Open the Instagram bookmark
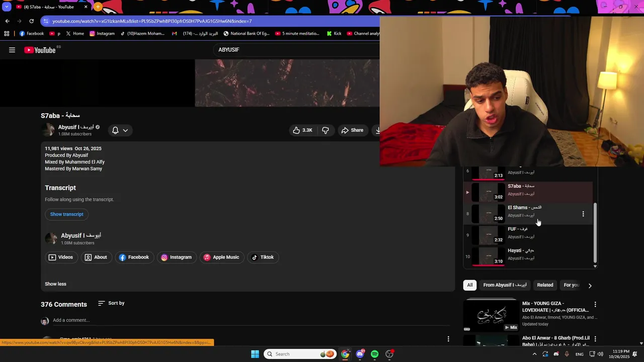The height and width of the screenshot is (362, 644). coord(102,34)
